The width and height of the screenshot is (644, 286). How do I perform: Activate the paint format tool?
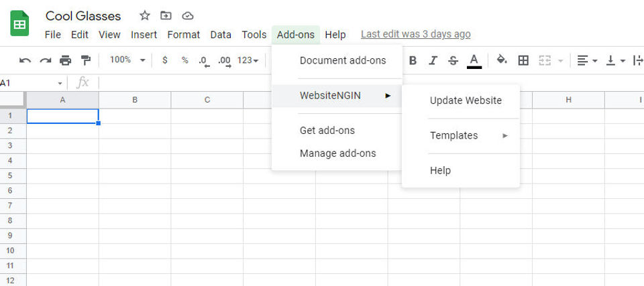[85, 61]
